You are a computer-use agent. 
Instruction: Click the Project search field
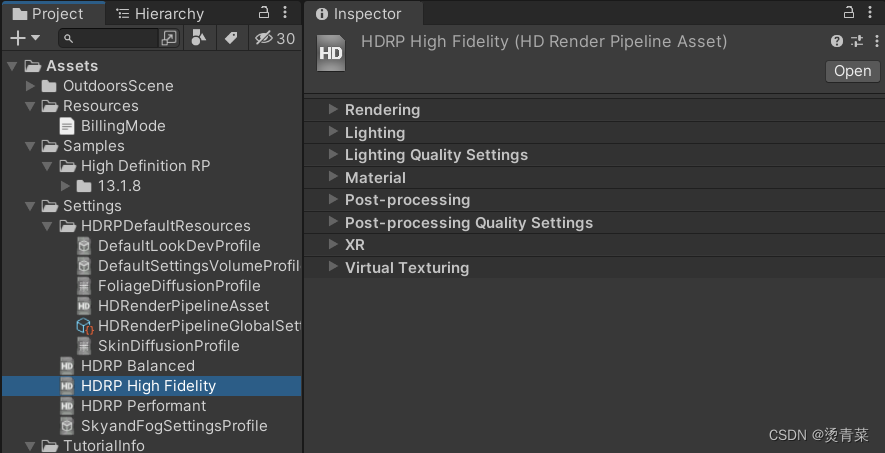(x=109, y=38)
